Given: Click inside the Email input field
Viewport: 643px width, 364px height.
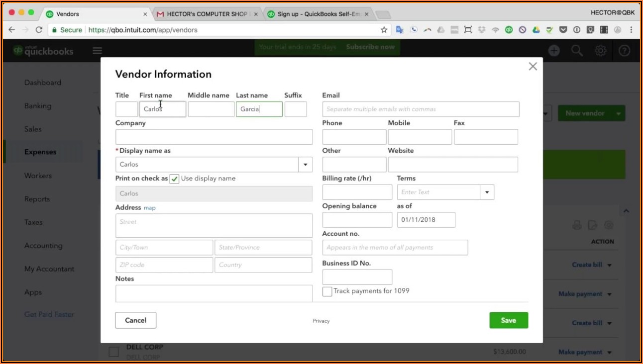Looking at the screenshot, I should (421, 109).
